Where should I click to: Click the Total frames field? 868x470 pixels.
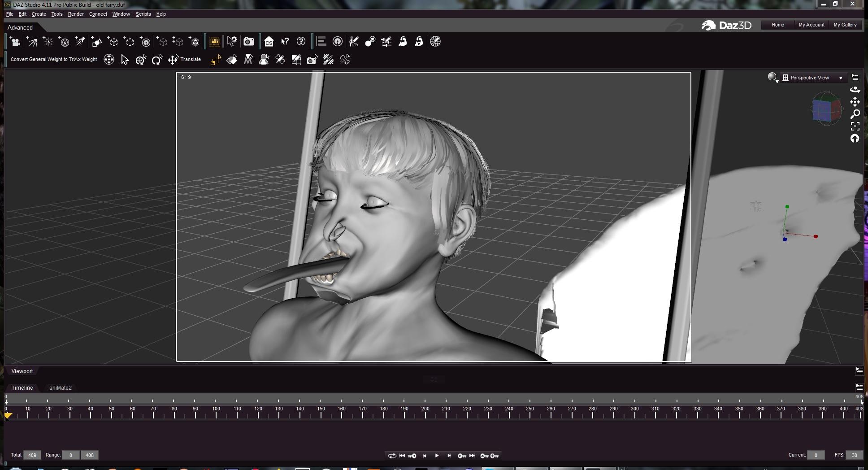click(x=32, y=455)
